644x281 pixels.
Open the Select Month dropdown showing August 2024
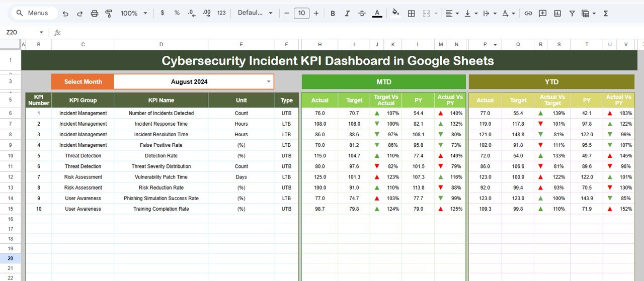(x=269, y=81)
